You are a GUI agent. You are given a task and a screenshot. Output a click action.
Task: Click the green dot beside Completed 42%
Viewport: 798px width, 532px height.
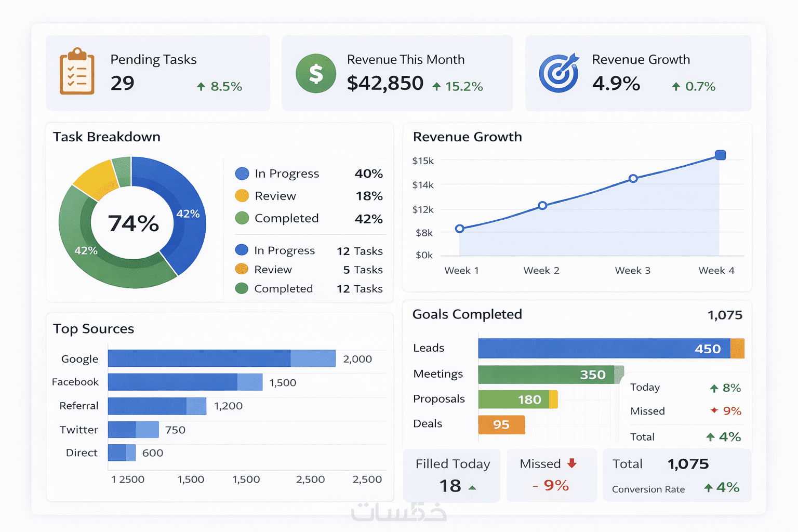point(242,218)
